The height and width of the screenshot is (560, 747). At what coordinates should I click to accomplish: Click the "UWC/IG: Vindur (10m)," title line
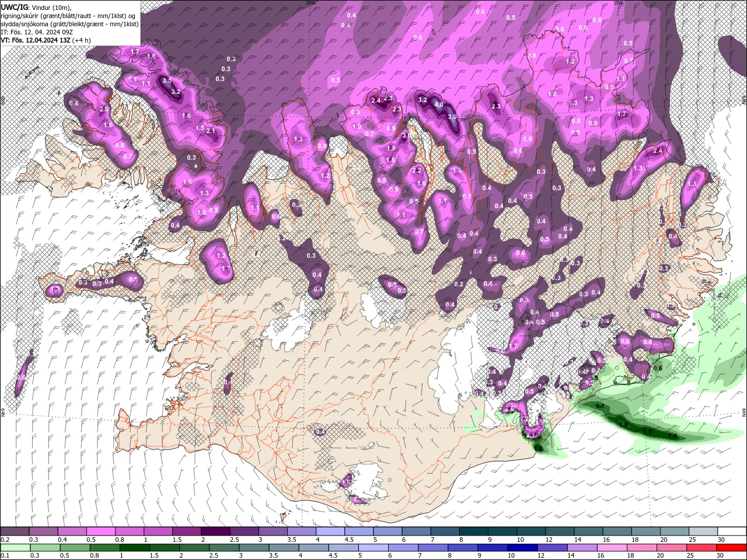(36, 6)
